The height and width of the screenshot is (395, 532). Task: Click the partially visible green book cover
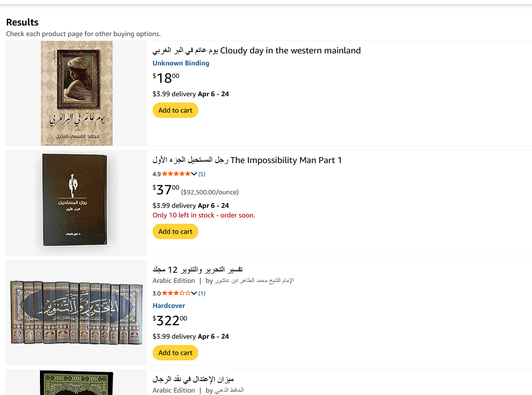click(76, 383)
